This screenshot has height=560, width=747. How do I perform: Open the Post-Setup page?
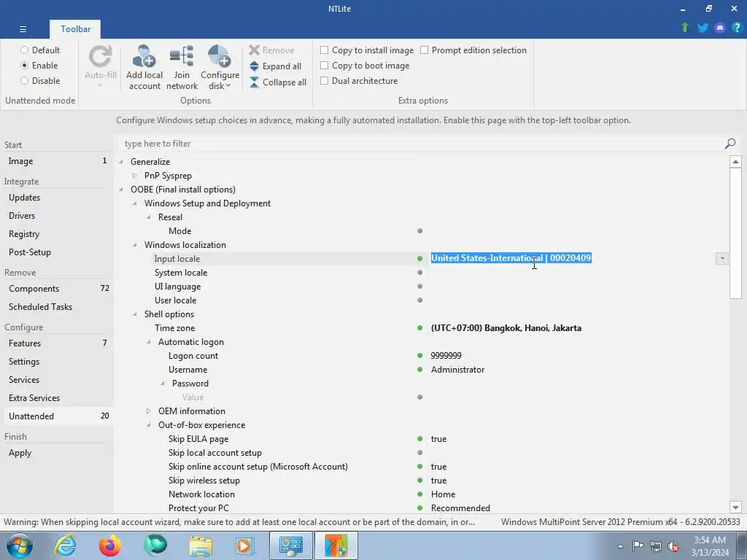coord(57,252)
